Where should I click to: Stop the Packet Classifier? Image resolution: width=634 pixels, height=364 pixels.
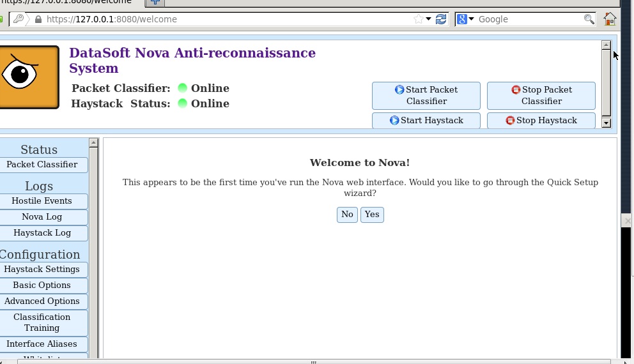pyautogui.click(x=541, y=95)
